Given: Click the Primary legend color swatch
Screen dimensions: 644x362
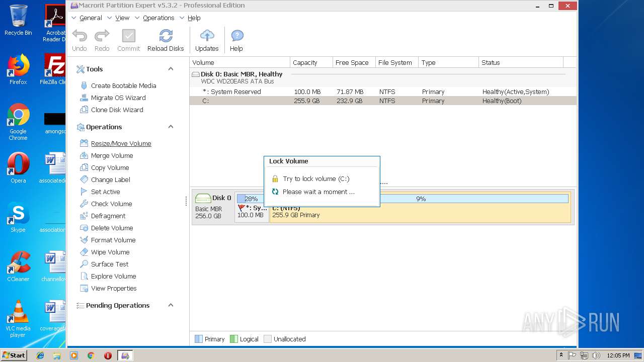Looking at the screenshot, I should [198, 339].
